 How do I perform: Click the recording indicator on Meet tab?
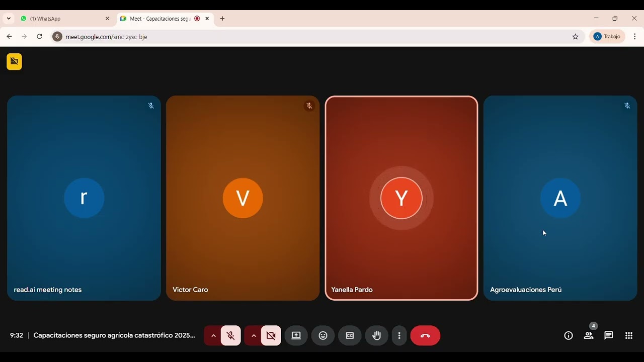point(197,19)
